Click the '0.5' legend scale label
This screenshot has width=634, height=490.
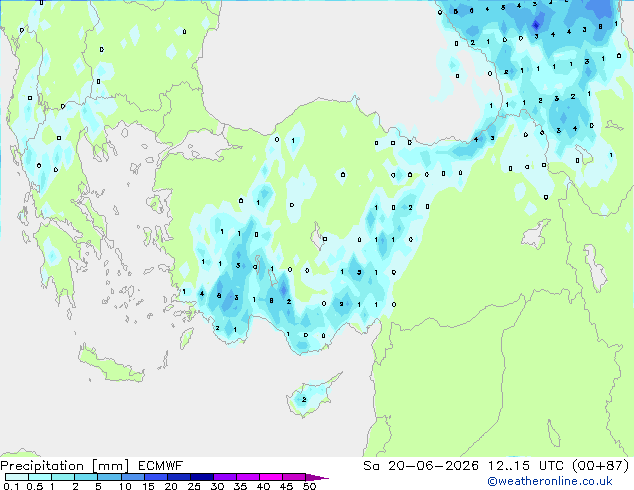[x=34, y=486]
